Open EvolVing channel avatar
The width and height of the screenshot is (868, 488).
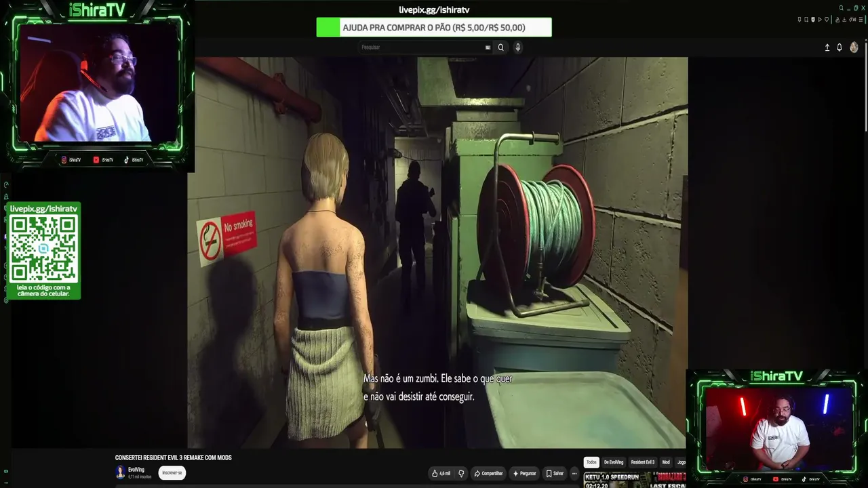pyautogui.click(x=120, y=472)
